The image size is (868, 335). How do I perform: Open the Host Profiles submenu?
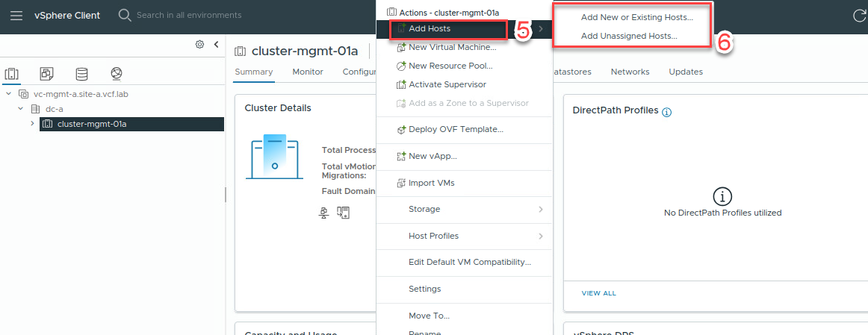click(464, 236)
